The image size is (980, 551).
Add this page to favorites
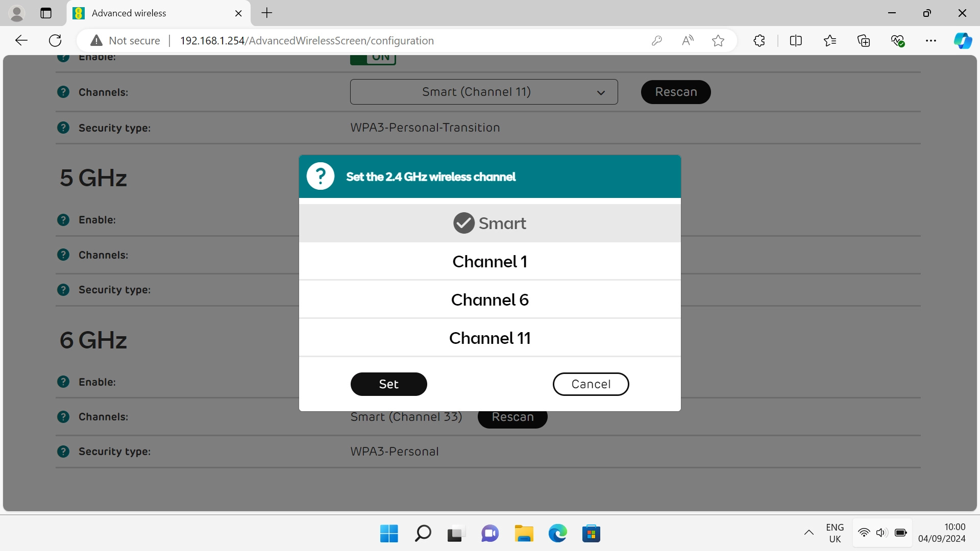(718, 40)
